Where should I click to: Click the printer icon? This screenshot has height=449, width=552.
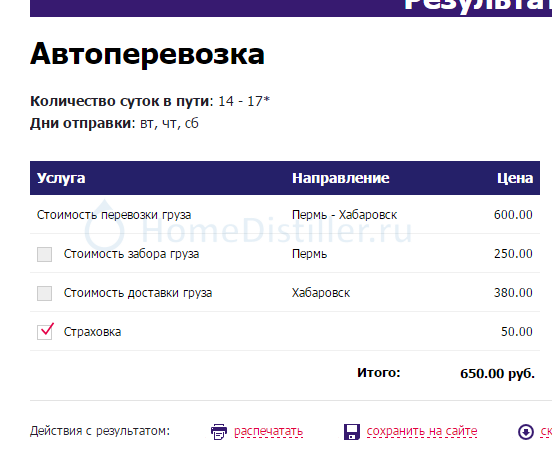(219, 432)
